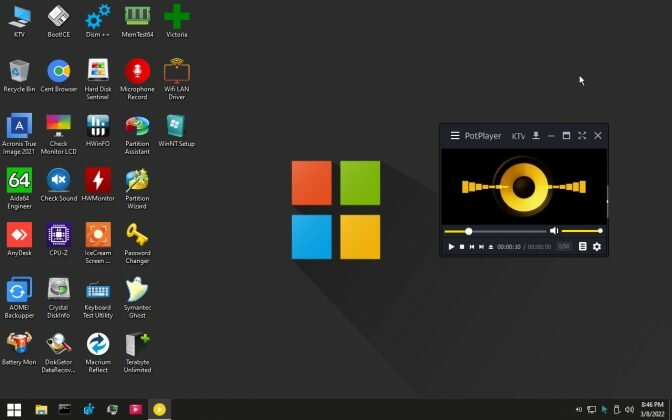The height and width of the screenshot is (420, 672).
Task: Open the tray volume speaker icon
Action: [x=629, y=410]
